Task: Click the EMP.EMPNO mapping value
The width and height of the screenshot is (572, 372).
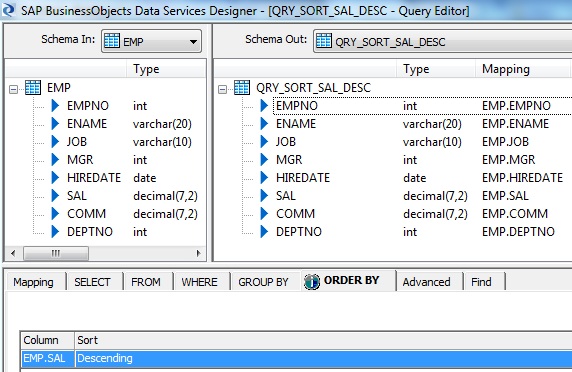Action: 516,106
